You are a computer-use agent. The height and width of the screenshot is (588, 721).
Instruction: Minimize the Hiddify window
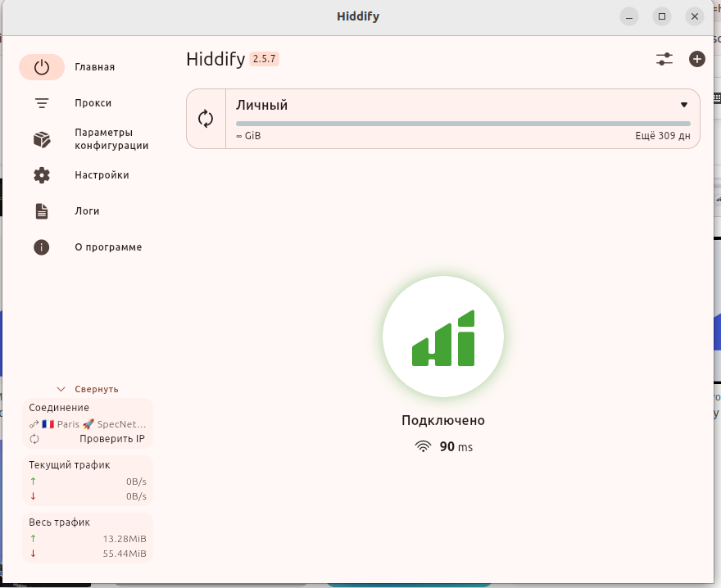(x=629, y=16)
